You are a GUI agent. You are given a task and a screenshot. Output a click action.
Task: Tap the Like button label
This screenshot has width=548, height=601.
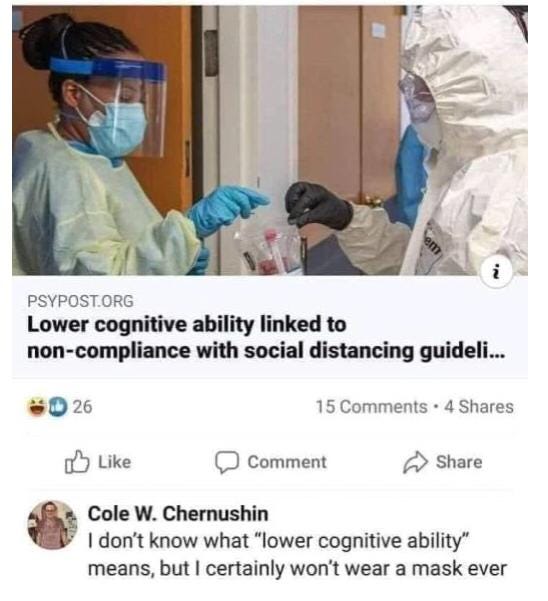tap(115, 462)
